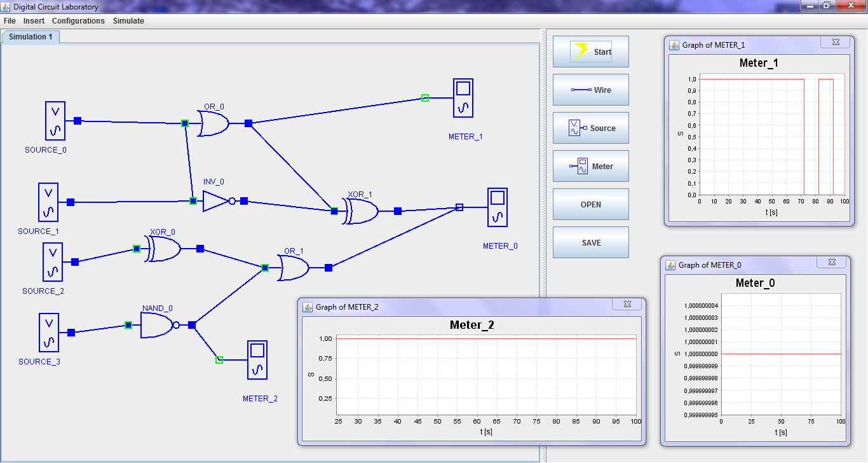The height and width of the screenshot is (463, 868).
Task: Select the SOURCE_2 component icon
Action: click(53, 261)
